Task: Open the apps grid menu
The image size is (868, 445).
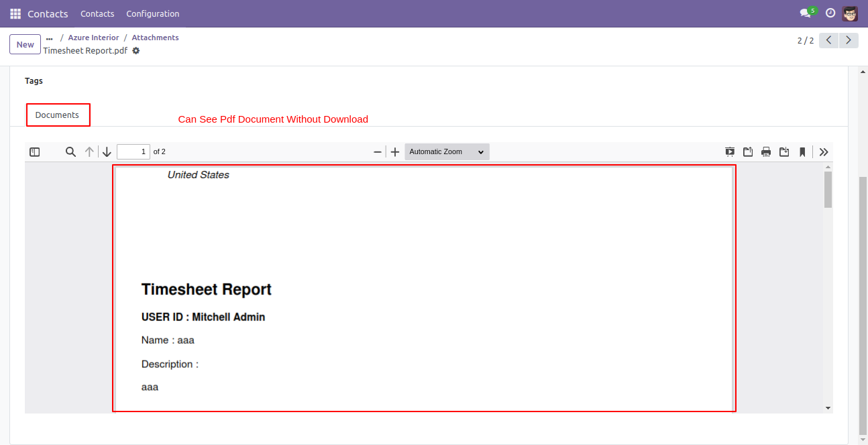Action: click(x=15, y=13)
